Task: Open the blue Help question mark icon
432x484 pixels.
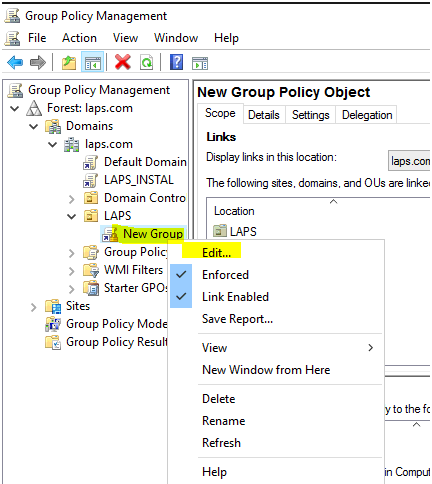Action: pos(176,62)
